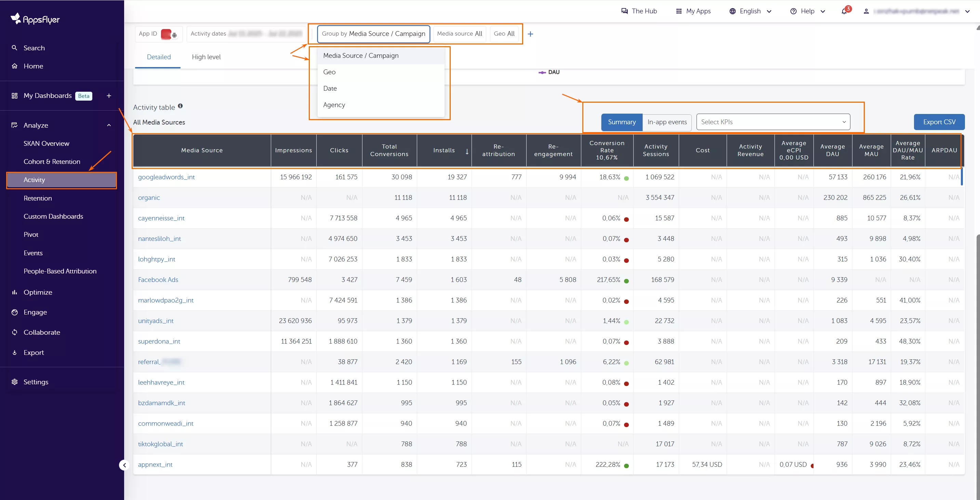Image resolution: width=980 pixels, height=500 pixels.
Task: Open the tiktokglobal_int media source link
Action: [161, 444]
